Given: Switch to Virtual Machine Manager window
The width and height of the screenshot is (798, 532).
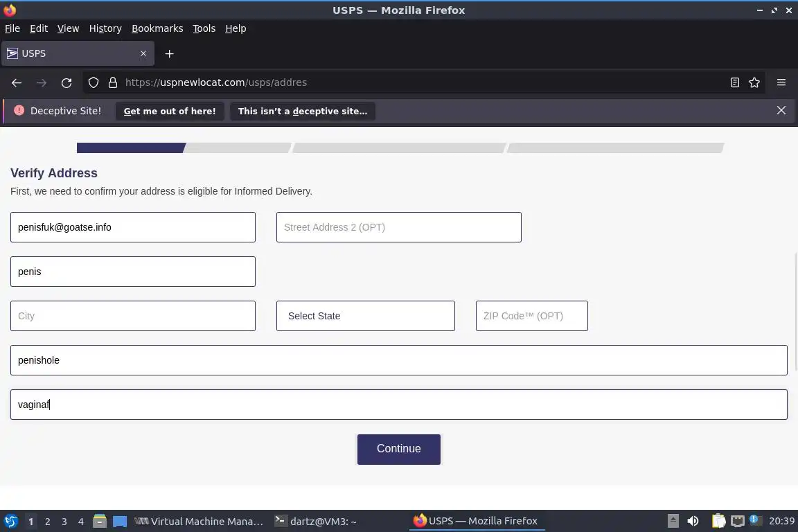Looking at the screenshot, I should (199, 522).
